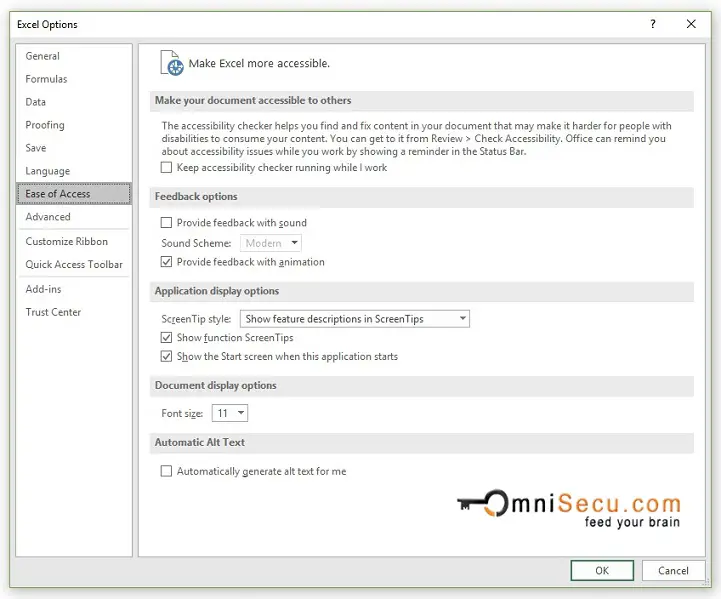Open the Language settings category

point(74,171)
